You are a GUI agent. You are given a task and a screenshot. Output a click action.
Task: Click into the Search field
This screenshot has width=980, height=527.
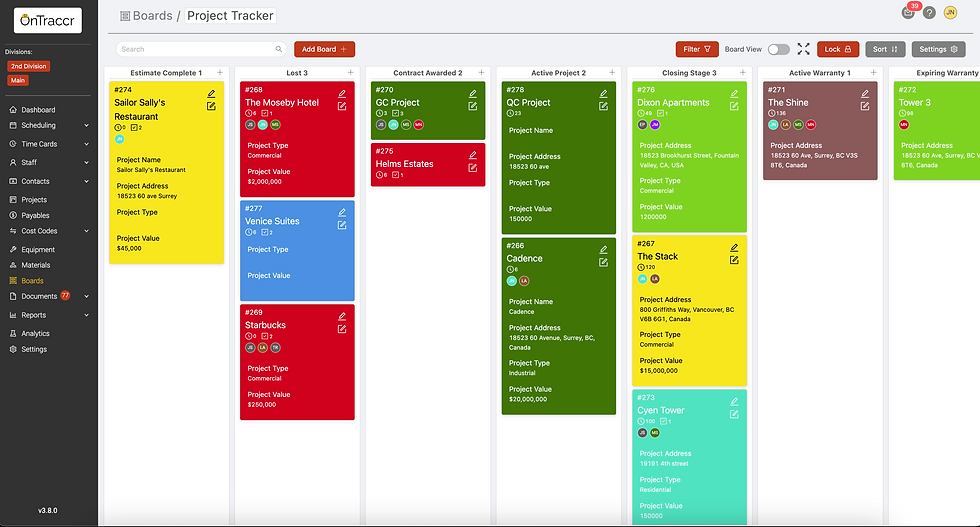201,49
